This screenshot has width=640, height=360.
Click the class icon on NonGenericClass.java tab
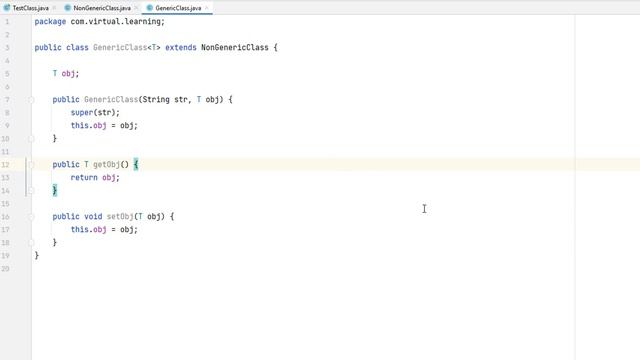(67, 8)
